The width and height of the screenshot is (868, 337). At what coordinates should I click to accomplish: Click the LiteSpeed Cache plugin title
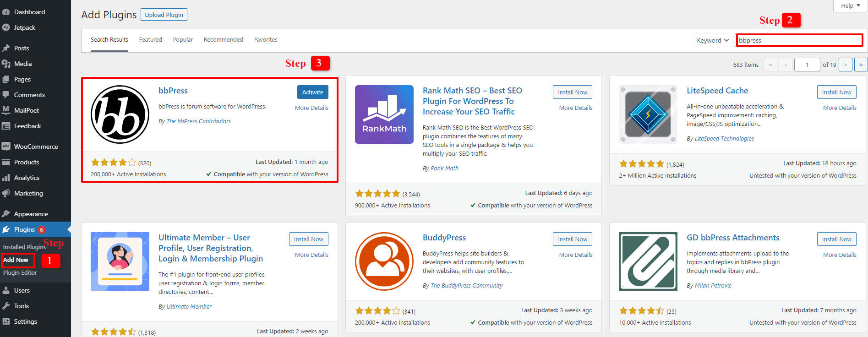(x=717, y=91)
